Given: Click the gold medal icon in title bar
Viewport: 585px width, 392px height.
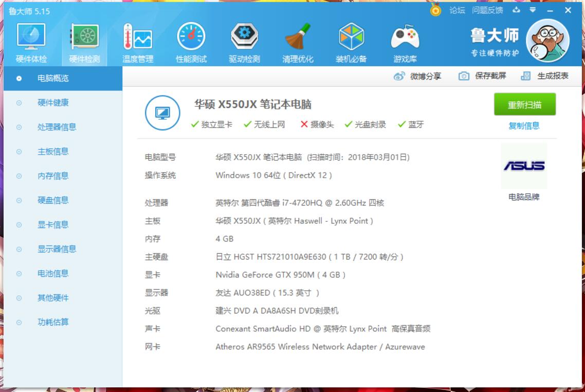Looking at the screenshot, I should [x=435, y=10].
